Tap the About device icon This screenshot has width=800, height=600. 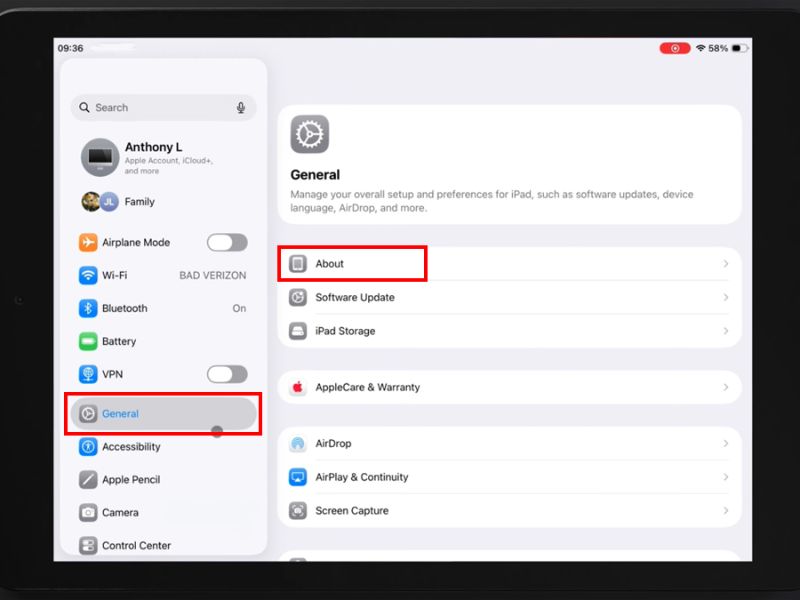click(298, 264)
